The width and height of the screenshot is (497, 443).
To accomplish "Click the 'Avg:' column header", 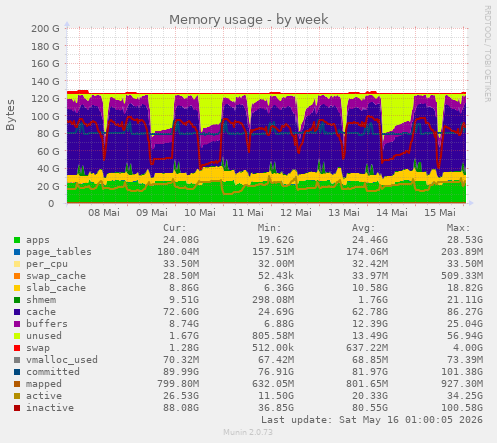I will (363, 228).
